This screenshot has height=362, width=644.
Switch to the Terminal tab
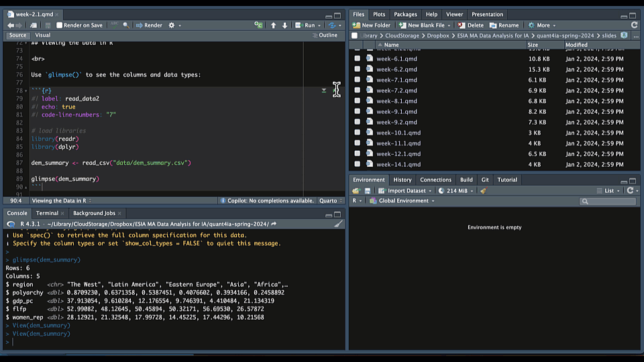coord(47,213)
